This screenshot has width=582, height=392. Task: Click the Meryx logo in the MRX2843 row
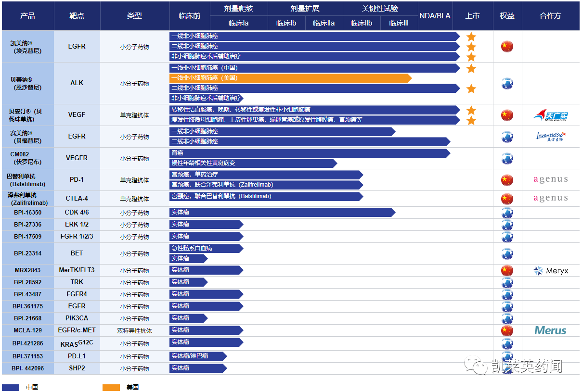[x=551, y=271]
